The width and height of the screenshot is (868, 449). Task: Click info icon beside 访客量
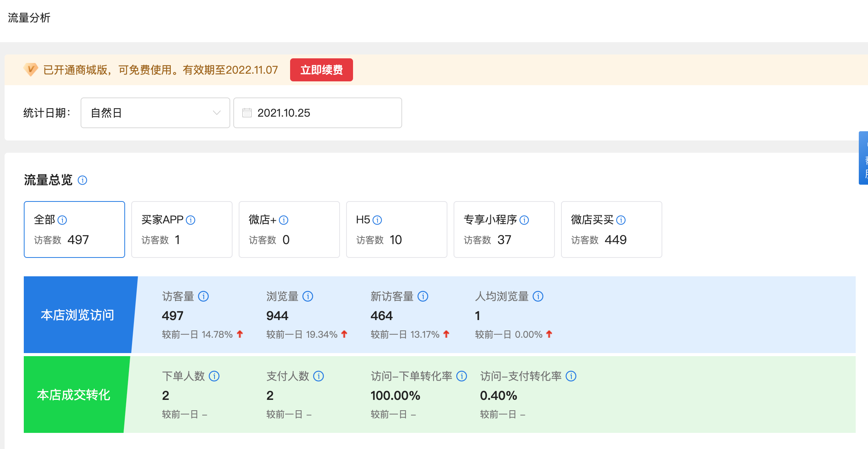pyautogui.click(x=203, y=296)
